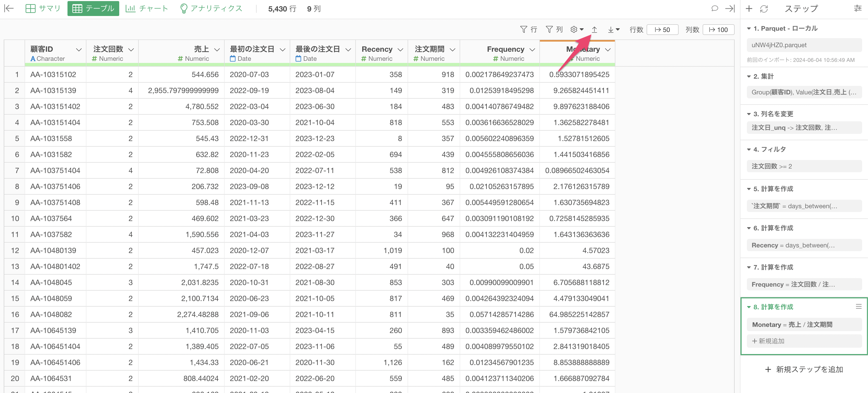Click the export upload arrow icon

pos(594,29)
